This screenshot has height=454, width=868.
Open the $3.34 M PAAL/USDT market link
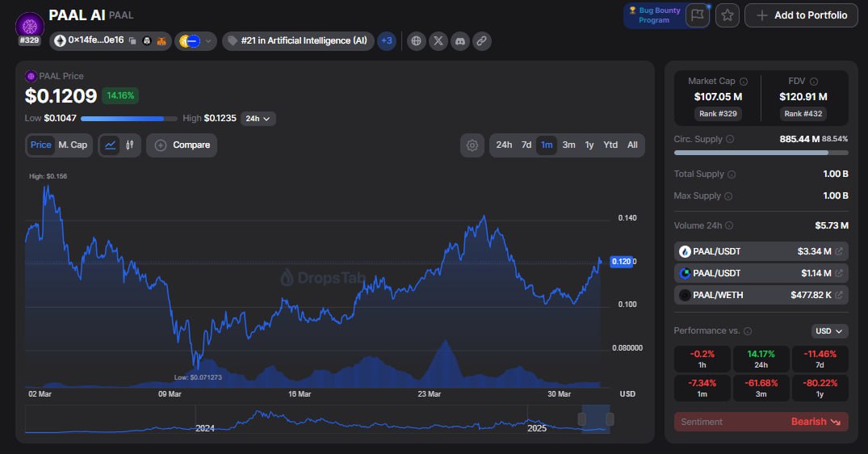click(839, 251)
